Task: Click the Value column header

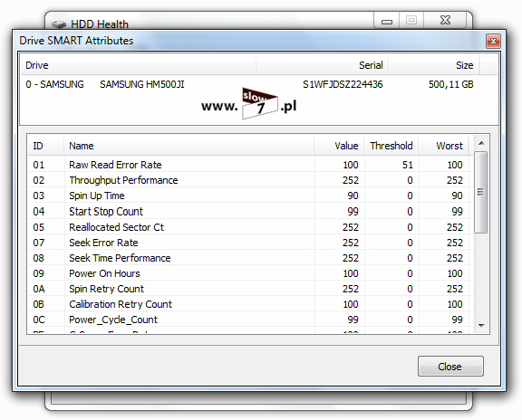Action: (339, 146)
